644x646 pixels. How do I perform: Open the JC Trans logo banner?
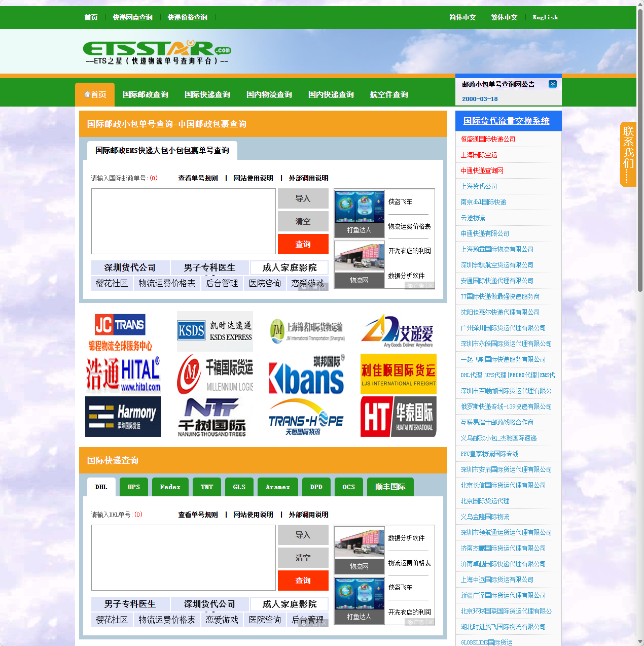coord(120,332)
